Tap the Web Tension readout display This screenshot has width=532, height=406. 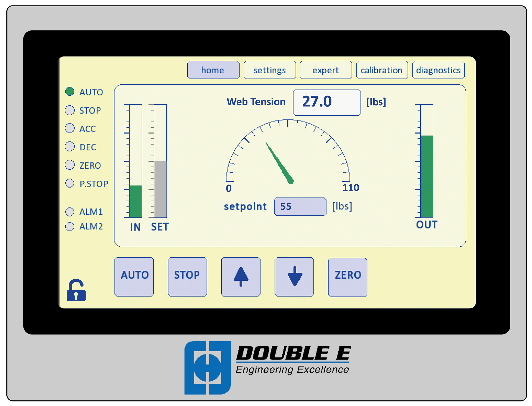(327, 102)
